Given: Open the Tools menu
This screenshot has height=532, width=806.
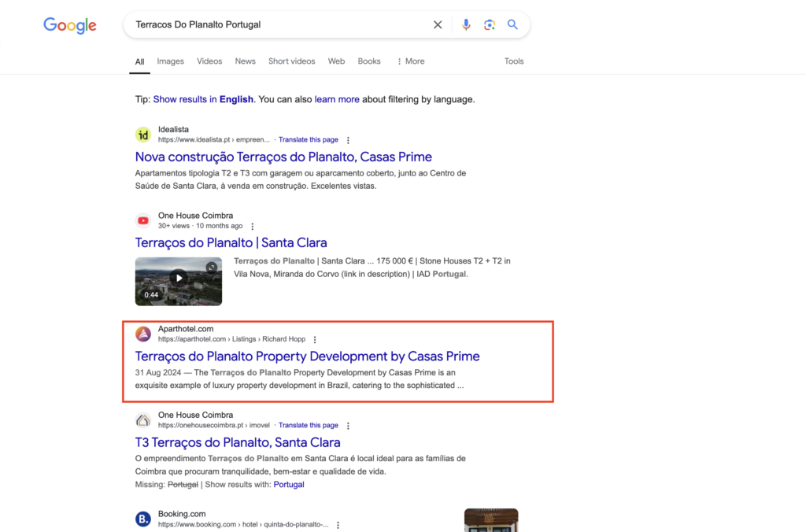Looking at the screenshot, I should click(x=513, y=61).
